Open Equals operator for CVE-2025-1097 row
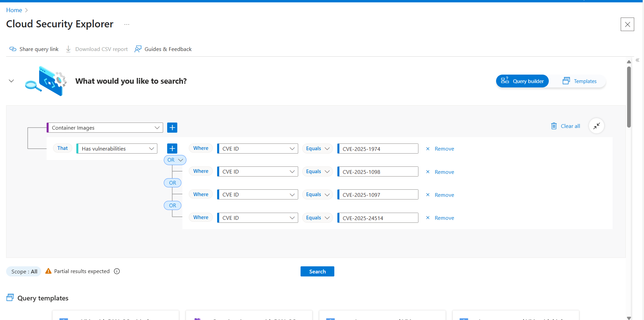This screenshot has width=644, height=320. coord(317,194)
